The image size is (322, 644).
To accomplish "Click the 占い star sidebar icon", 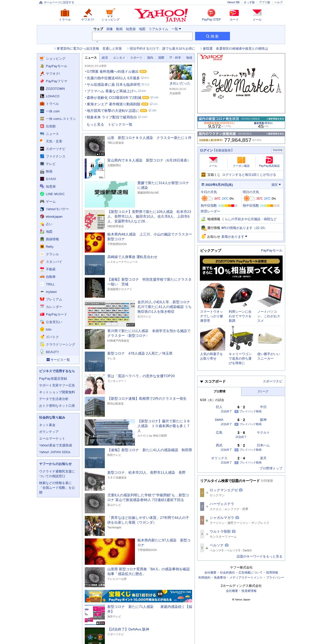I will pyautogui.click(x=42, y=224).
